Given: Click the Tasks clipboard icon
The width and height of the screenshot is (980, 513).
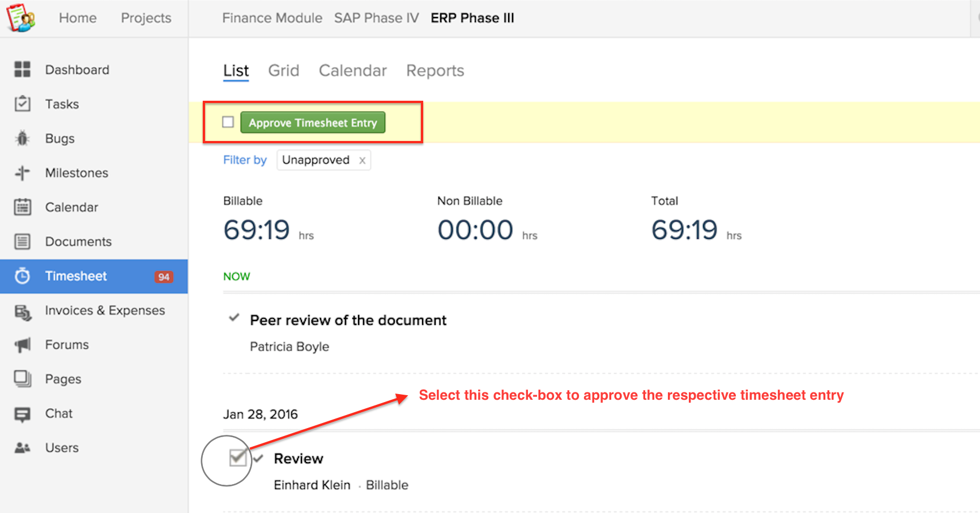Looking at the screenshot, I should [23, 104].
